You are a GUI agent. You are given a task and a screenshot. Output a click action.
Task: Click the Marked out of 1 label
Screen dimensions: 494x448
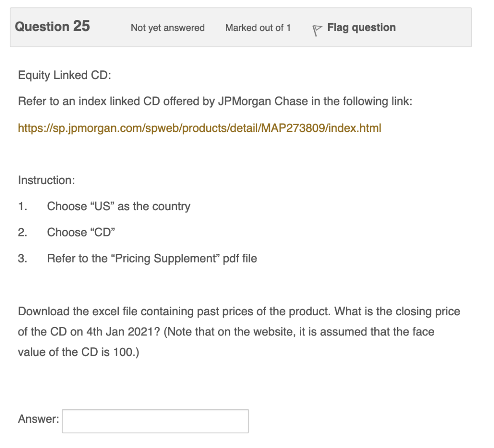pyautogui.click(x=258, y=28)
